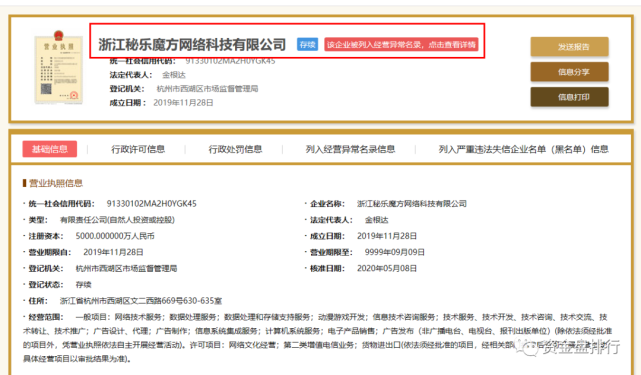Screen dimensions: 641x375
Task: Click the 信息分享 button
Action: [569, 72]
